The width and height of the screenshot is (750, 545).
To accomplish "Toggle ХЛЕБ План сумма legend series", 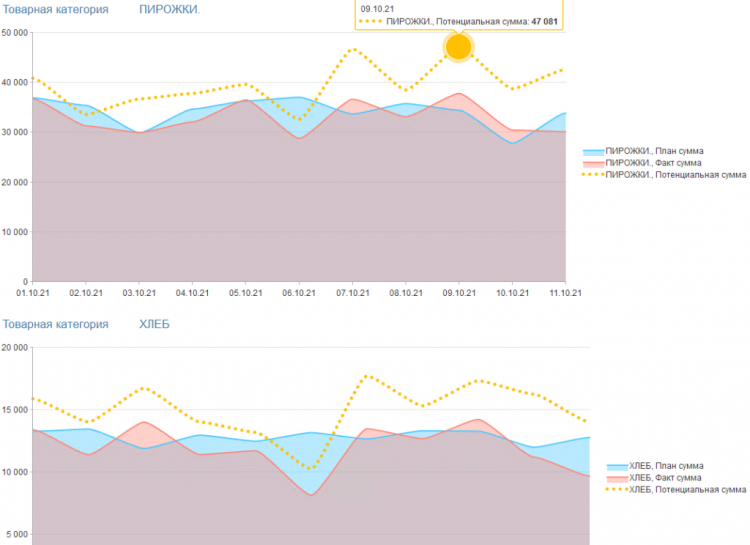I will 655,466.
